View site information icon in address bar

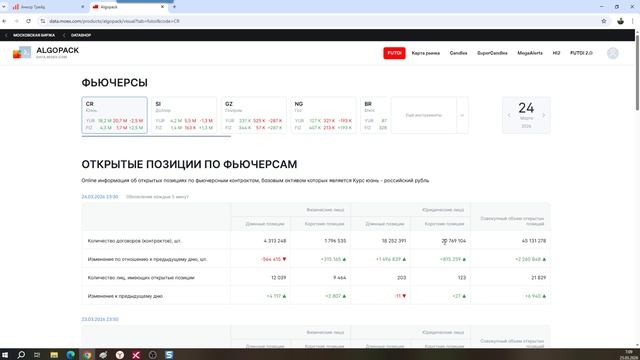(43, 21)
